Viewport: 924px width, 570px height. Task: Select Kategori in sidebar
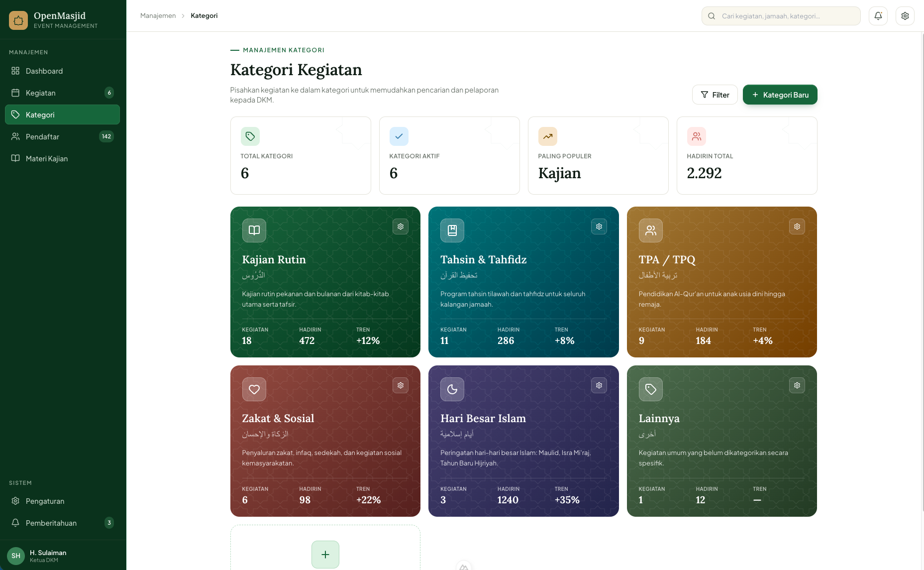(62, 114)
